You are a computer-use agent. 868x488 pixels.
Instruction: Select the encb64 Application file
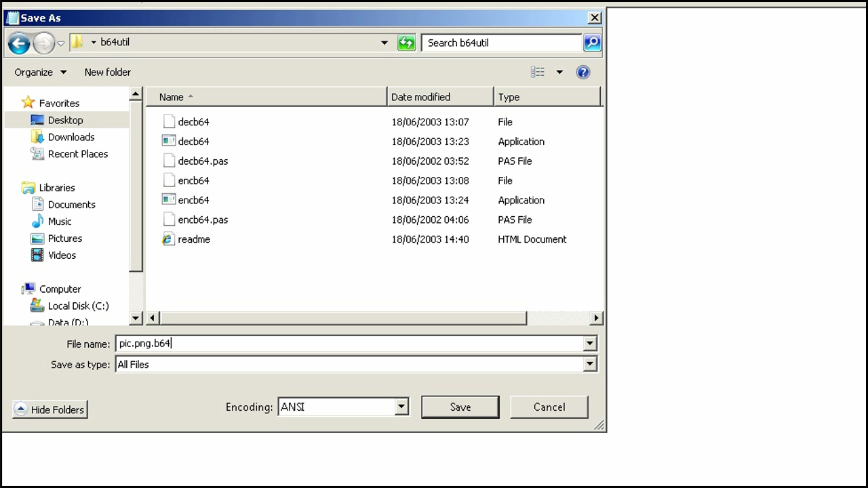click(x=193, y=201)
